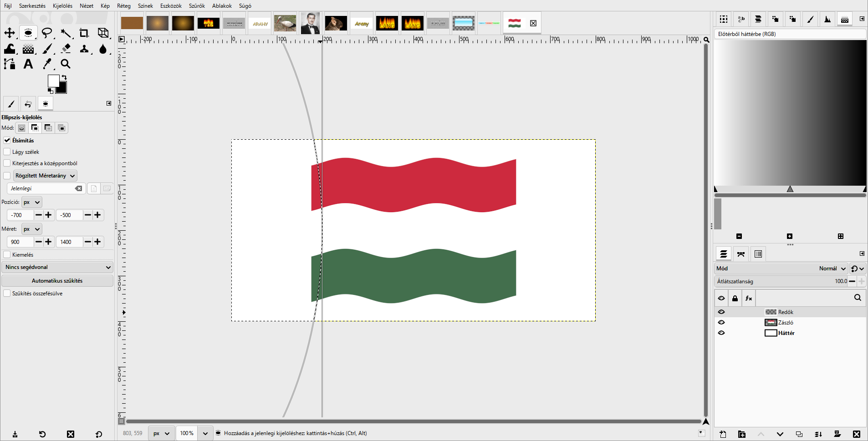This screenshot has height=441, width=868.
Task: Toggle the Élsimítás checkbox
Action: point(7,140)
